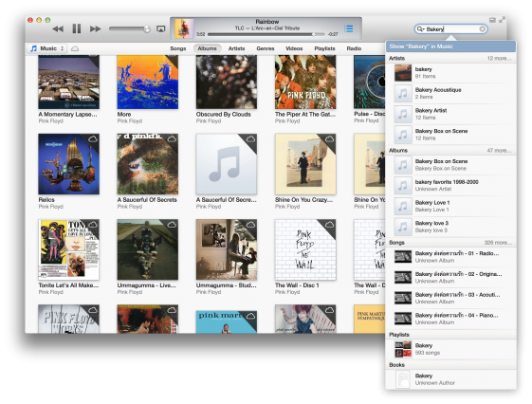This screenshot has height=404, width=532.
Task: Play Bakery song 01 - Radio result
Action: pos(450,257)
